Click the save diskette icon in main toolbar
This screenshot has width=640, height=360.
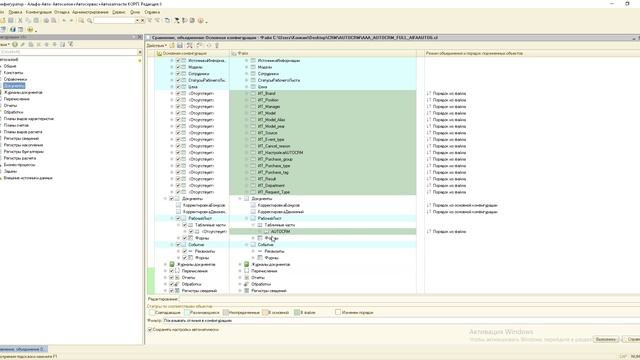pos(11,20)
